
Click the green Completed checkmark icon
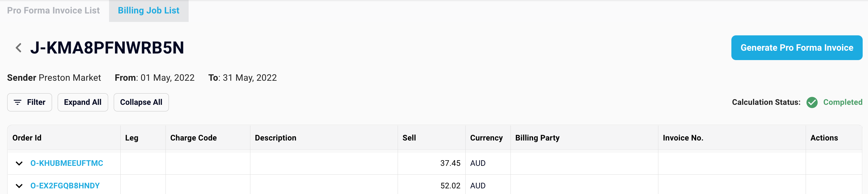812,102
